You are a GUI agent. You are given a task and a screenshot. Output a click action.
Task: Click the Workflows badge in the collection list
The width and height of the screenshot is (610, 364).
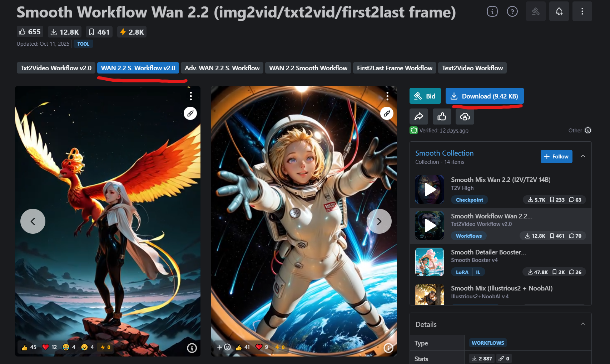click(468, 236)
